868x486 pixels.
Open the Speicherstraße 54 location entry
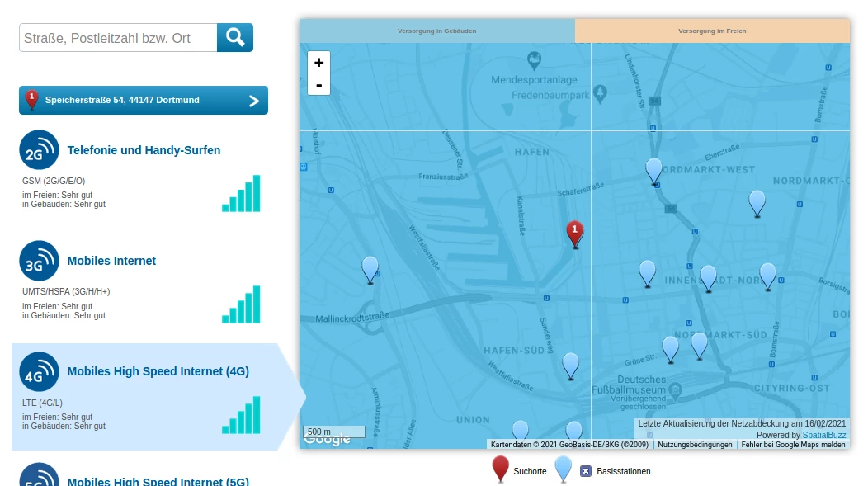144,100
